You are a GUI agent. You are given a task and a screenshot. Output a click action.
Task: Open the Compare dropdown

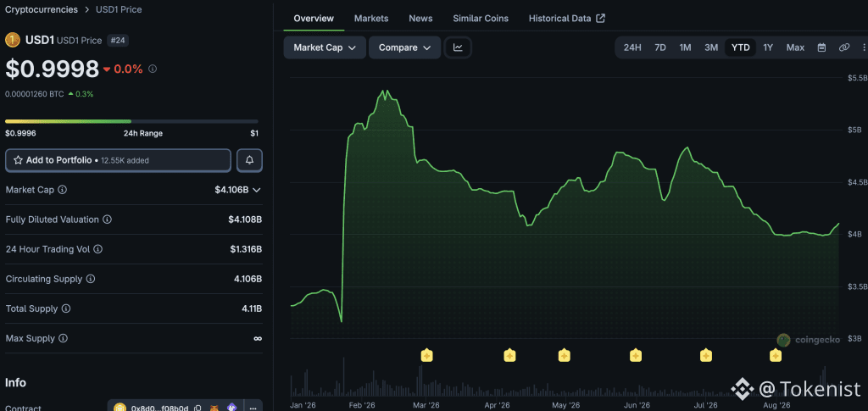(404, 47)
